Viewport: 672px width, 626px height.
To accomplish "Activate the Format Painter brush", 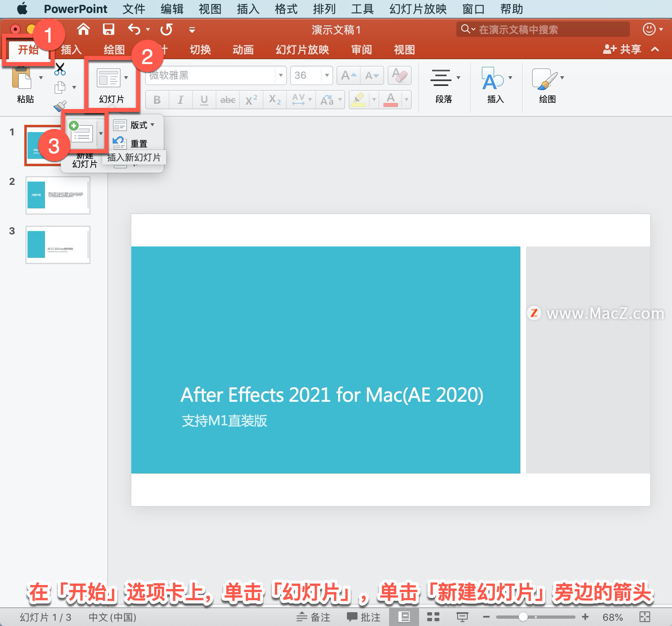I will (60, 106).
